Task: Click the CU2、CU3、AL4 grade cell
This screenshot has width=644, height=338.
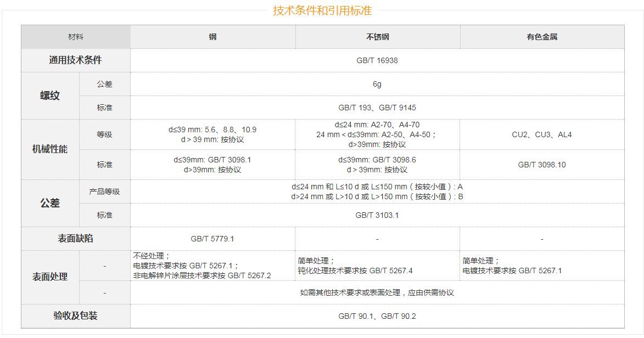Action: tap(542, 134)
